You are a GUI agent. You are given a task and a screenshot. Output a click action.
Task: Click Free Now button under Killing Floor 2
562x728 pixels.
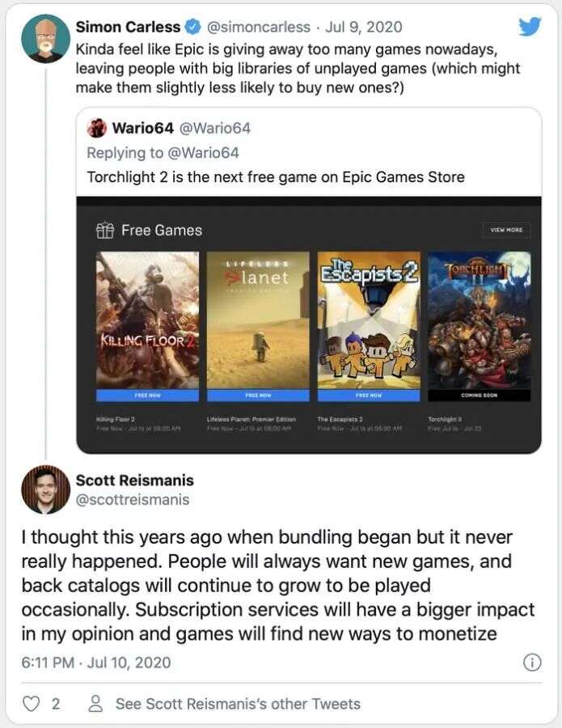point(147,396)
